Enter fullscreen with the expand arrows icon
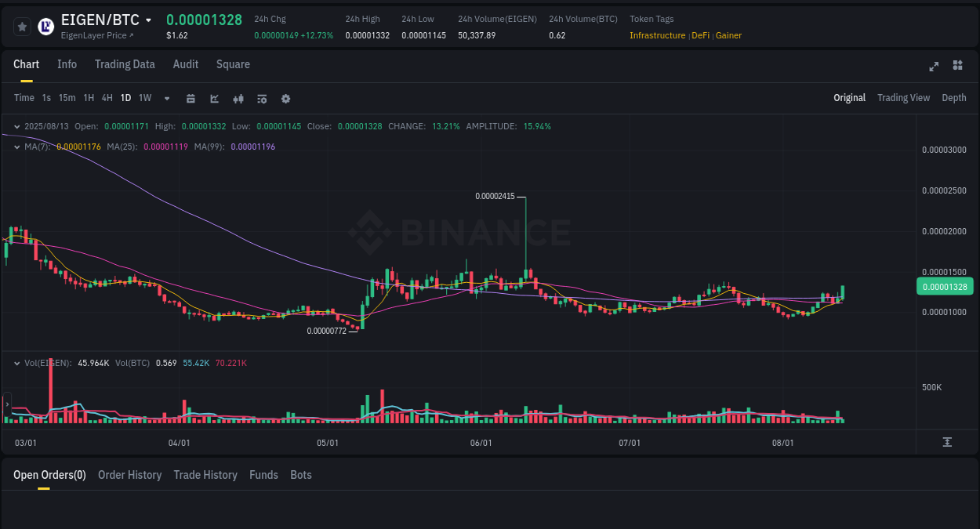Image resolution: width=980 pixels, height=529 pixels. pyautogui.click(x=933, y=67)
